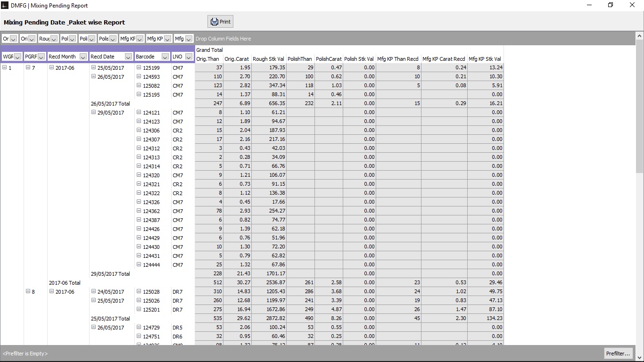The image size is (644, 362).
Task: Close the Mixing Pending Report window
Action: click(632, 5)
